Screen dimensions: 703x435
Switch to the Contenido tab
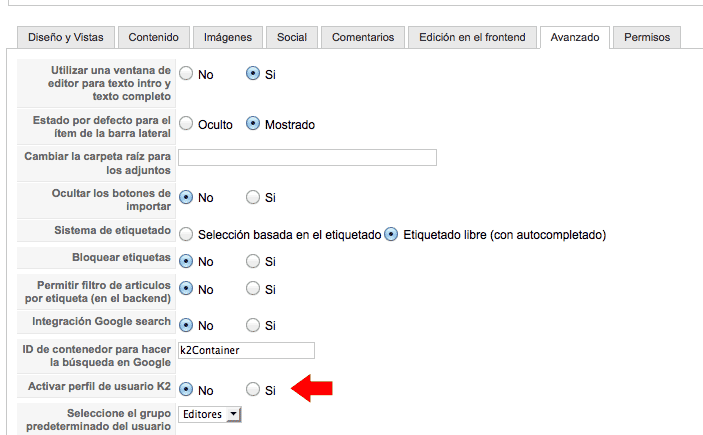154,37
